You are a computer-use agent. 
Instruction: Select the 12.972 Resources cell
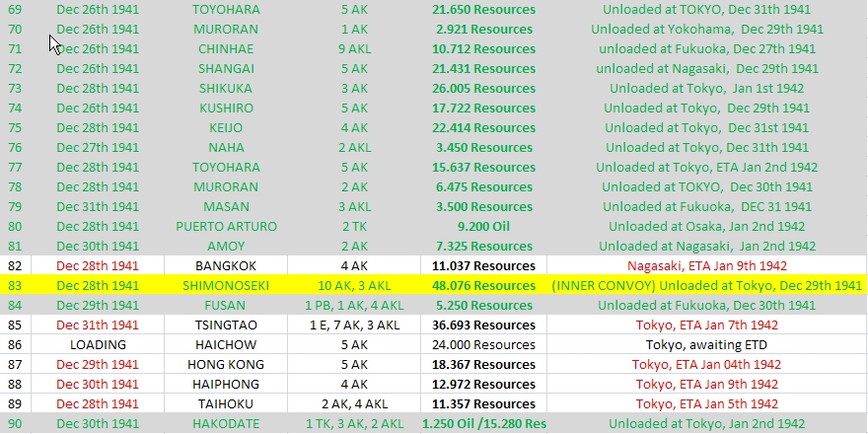coord(484,384)
